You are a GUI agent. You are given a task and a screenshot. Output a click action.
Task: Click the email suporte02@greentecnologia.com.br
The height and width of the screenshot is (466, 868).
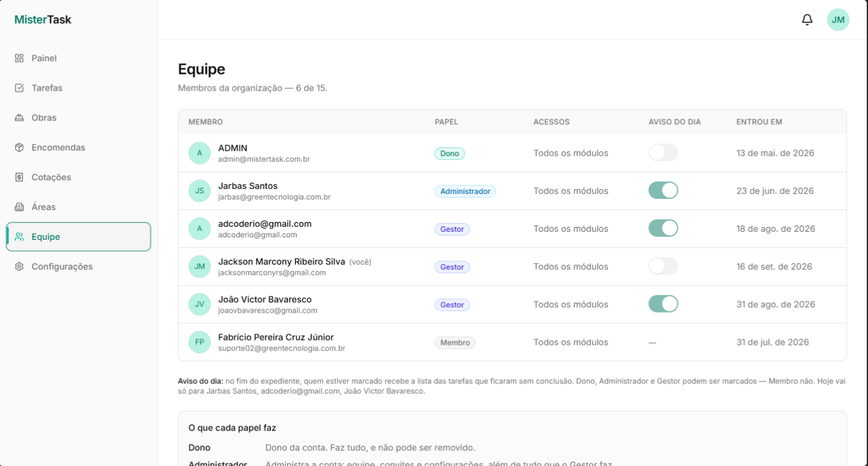pos(281,349)
